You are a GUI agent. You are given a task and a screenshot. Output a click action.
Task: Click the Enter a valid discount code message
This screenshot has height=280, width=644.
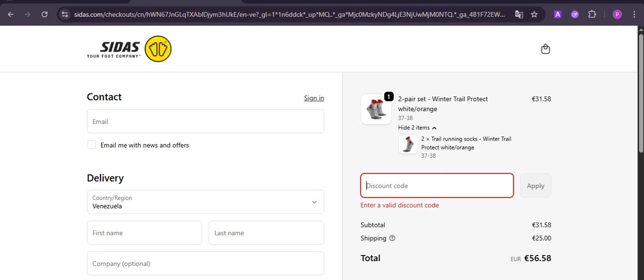tap(400, 205)
